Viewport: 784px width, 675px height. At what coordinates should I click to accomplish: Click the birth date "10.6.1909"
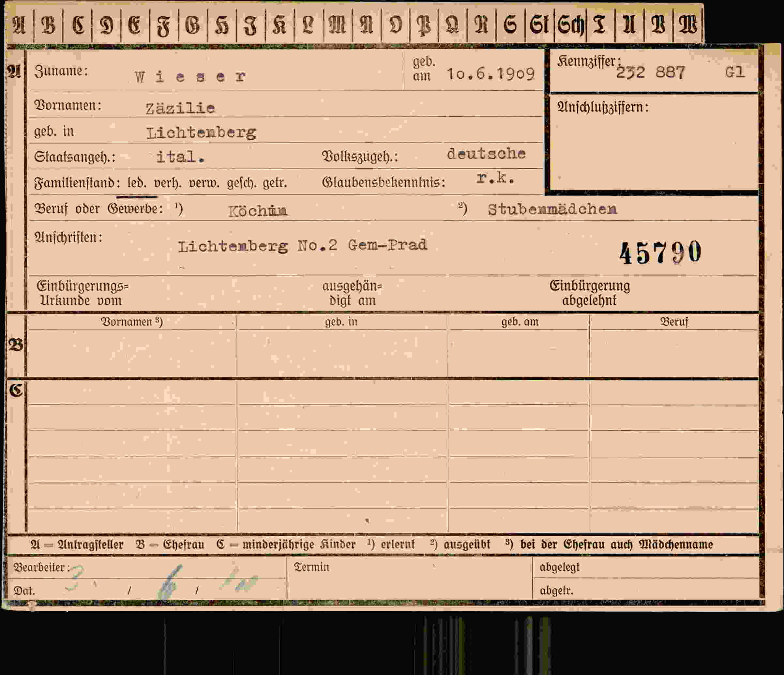point(491,74)
